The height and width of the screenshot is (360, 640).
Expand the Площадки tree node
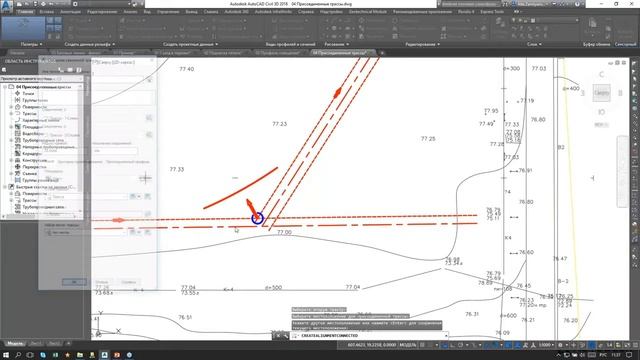[x=11, y=127]
